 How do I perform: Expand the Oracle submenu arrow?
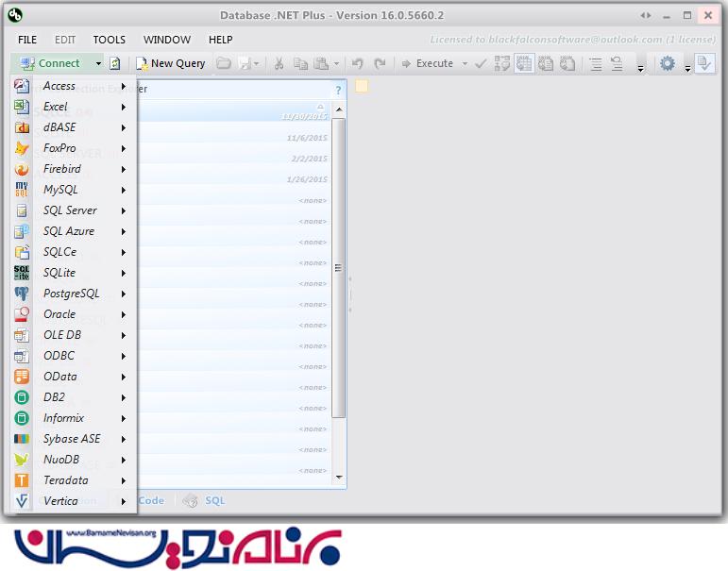pyautogui.click(x=124, y=314)
